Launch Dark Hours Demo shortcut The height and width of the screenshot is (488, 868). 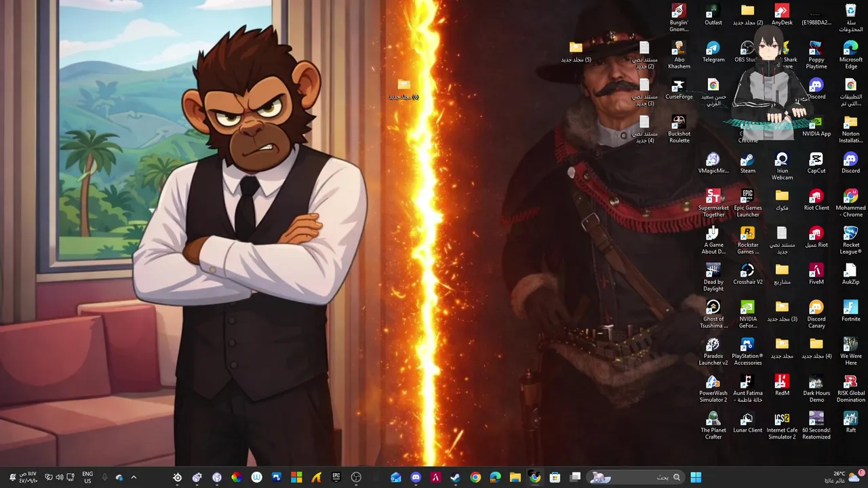(816, 389)
